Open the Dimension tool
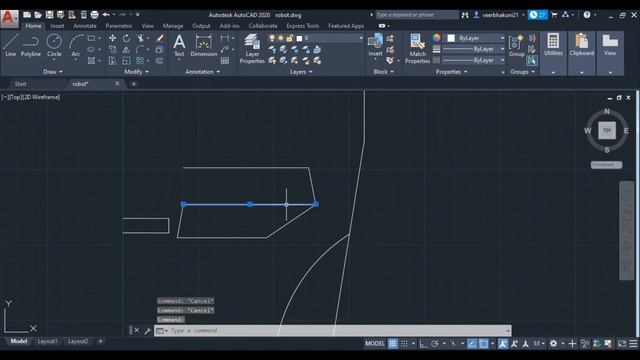The image size is (640, 360). [204, 45]
